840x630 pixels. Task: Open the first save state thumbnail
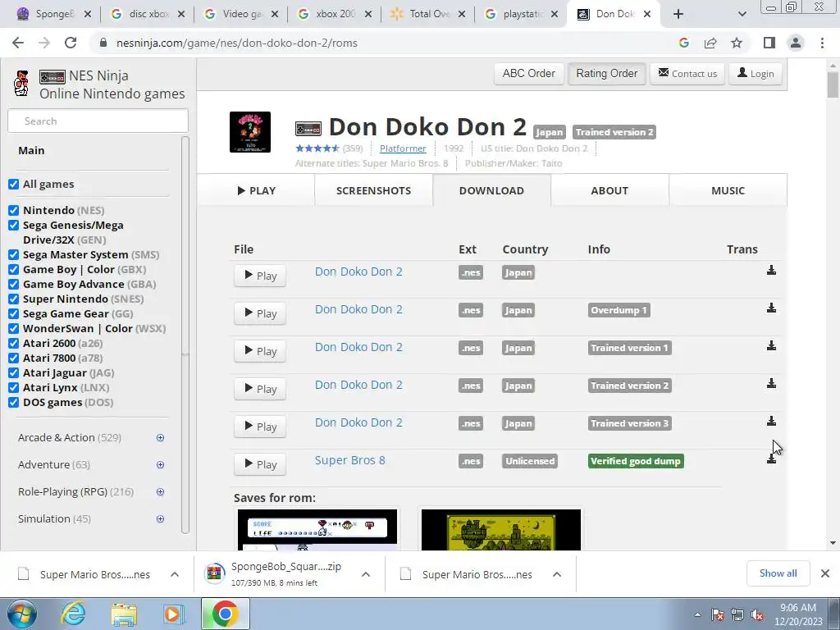coord(317,530)
